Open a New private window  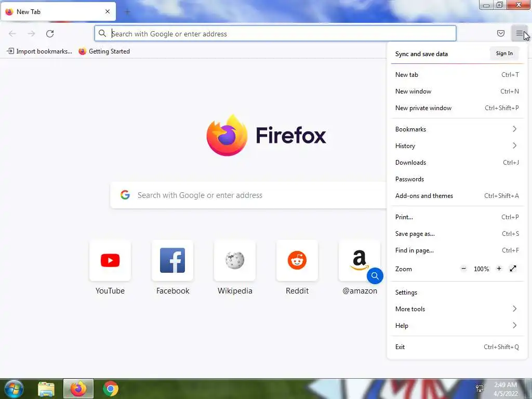click(457, 108)
